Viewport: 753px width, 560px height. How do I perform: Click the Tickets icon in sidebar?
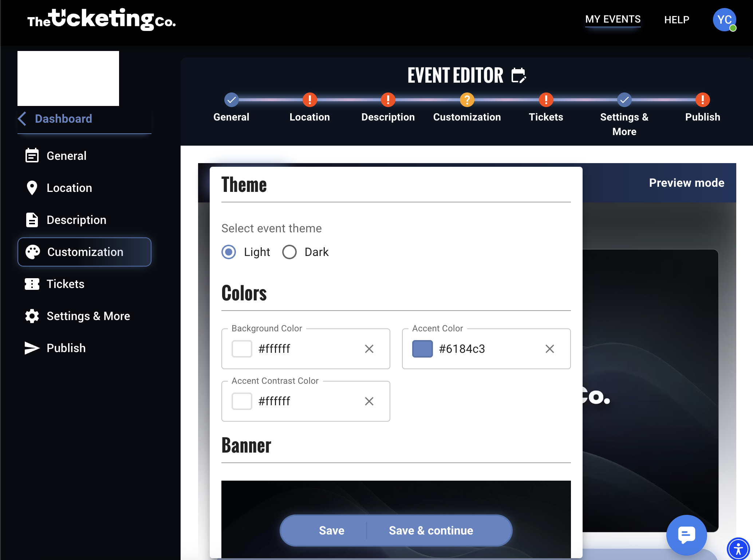32,284
